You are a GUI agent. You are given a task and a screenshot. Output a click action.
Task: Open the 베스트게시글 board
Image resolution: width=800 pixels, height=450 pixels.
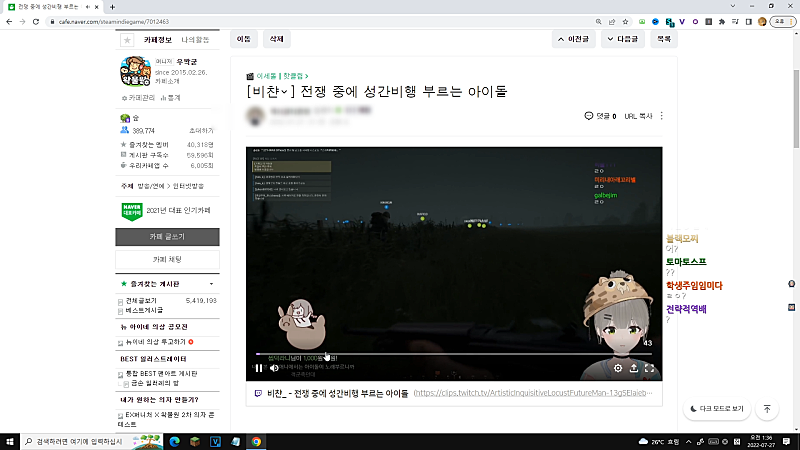click(x=144, y=310)
